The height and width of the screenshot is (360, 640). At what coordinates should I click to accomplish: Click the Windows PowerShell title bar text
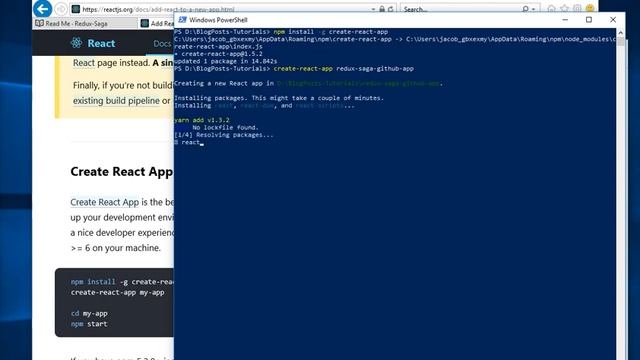click(x=218, y=20)
